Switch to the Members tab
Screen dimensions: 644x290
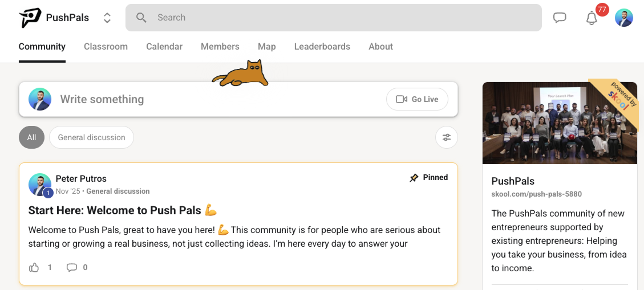tap(220, 46)
